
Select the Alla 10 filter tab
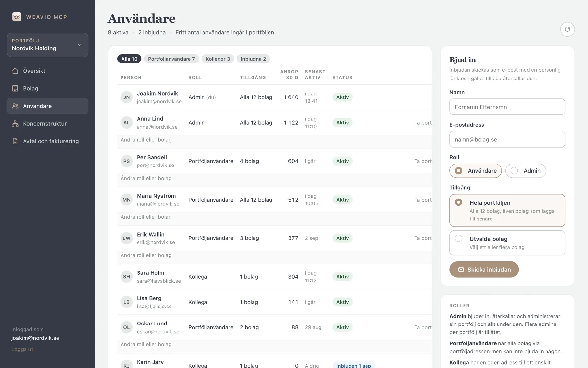click(129, 59)
